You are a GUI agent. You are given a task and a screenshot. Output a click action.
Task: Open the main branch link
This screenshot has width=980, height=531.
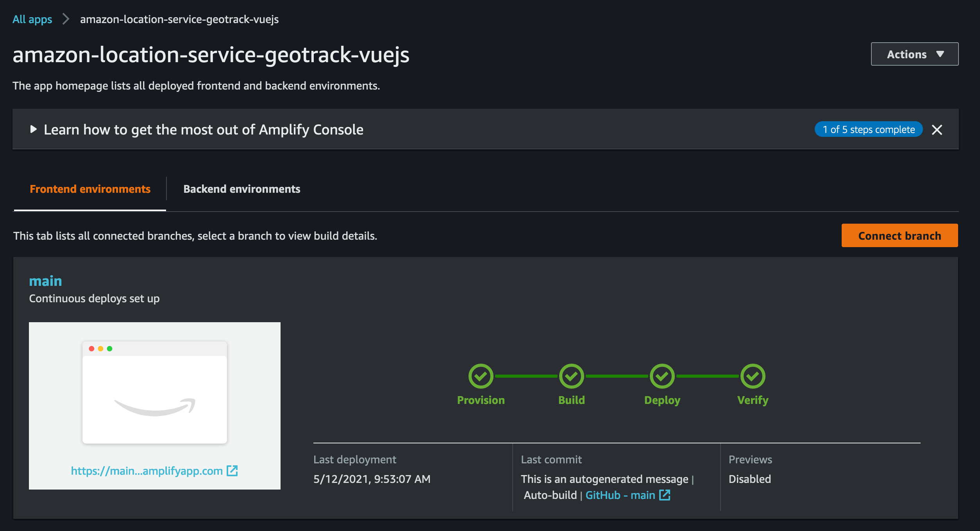click(x=45, y=281)
